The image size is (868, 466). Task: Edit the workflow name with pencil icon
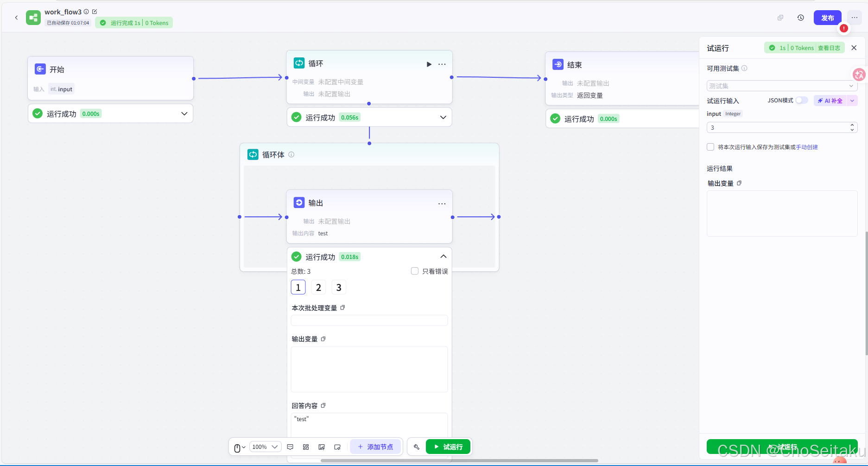95,12
